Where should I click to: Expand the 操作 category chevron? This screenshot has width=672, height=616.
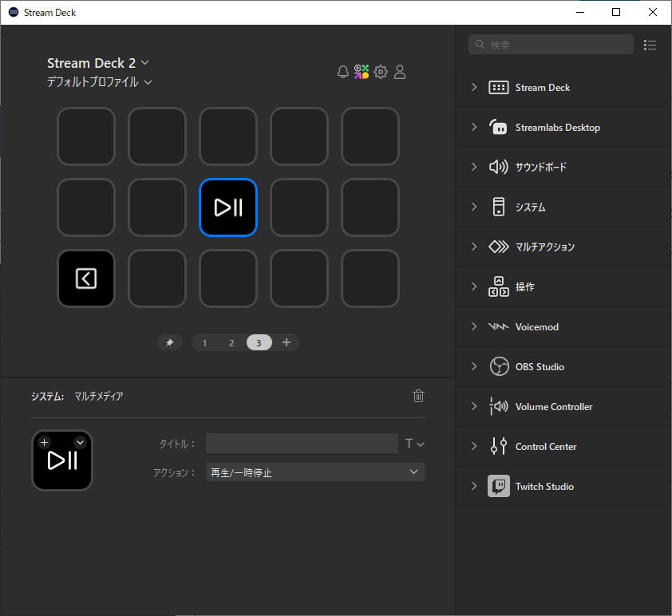(x=474, y=286)
